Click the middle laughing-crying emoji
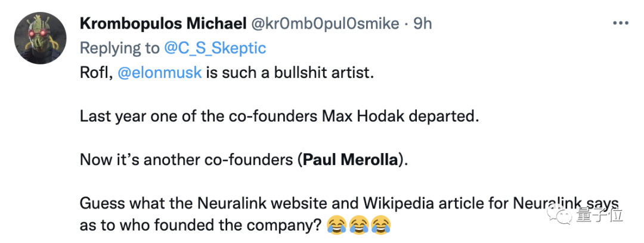 click(x=358, y=226)
